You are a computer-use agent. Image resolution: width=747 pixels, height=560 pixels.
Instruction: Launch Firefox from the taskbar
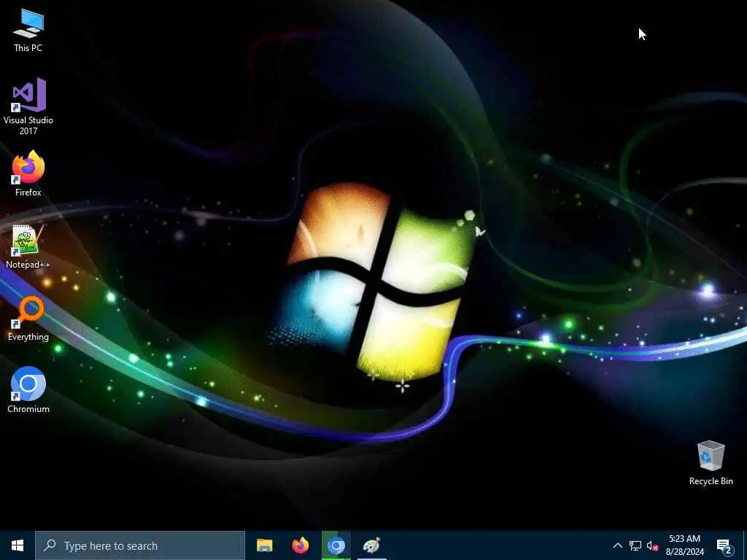(300, 545)
